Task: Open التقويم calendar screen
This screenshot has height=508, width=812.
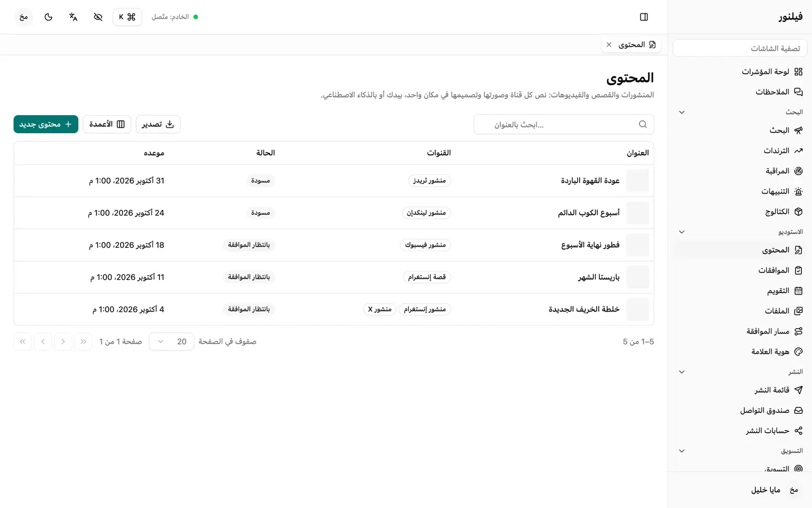Action: tap(740, 291)
